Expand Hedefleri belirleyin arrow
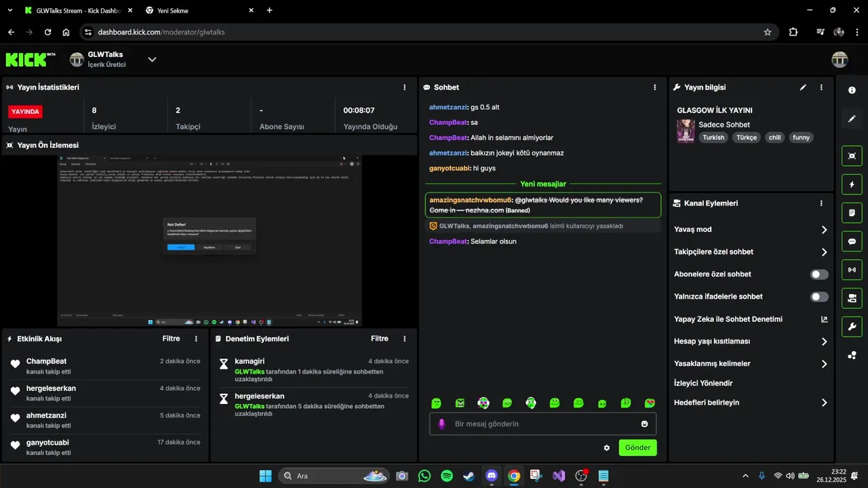Image resolution: width=868 pixels, height=488 pixels. pyautogui.click(x=824, y=403)
